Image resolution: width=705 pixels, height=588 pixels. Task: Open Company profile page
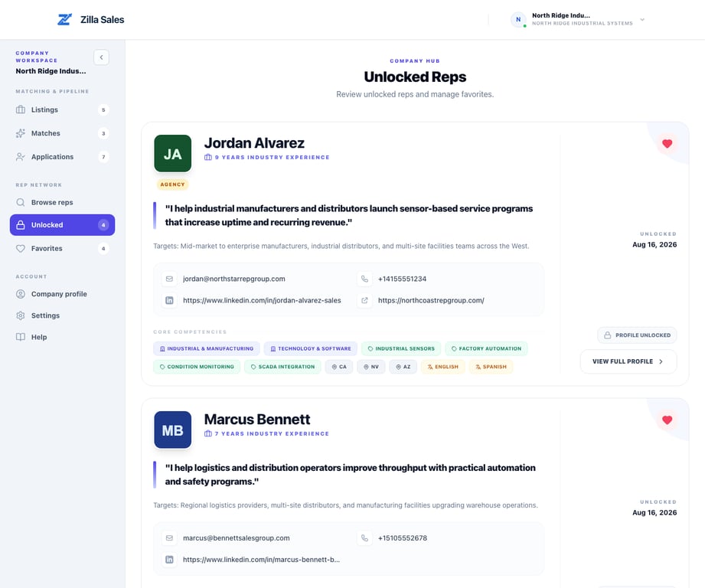(62, 294)
